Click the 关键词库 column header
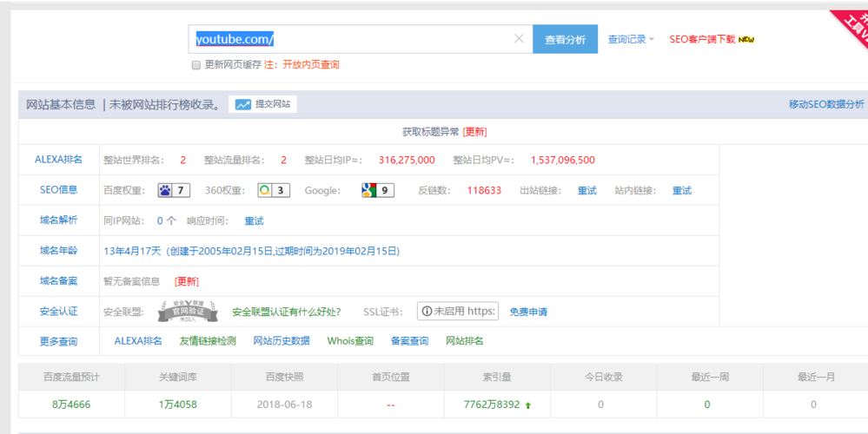868x434 pixels. [x=178, y=377]
